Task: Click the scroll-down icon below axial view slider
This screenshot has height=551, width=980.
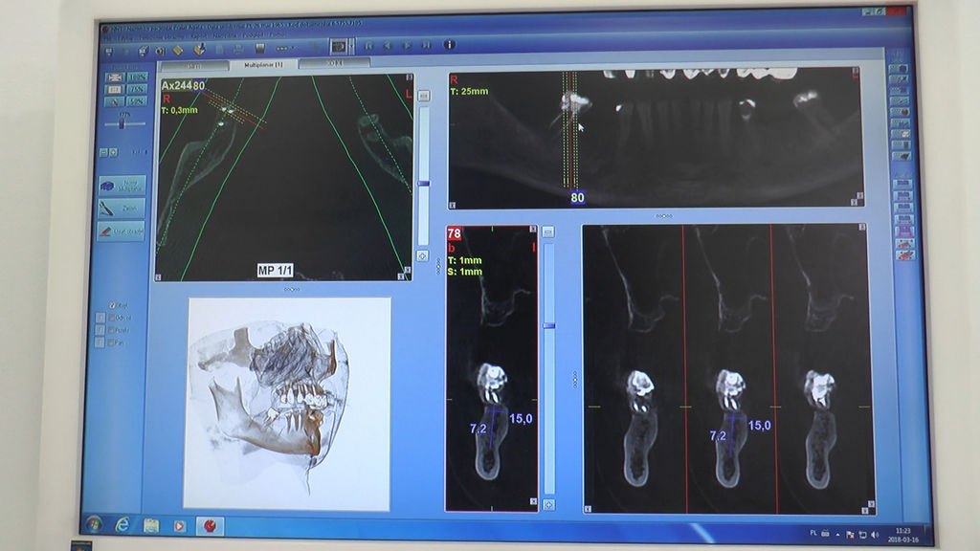Action: pos(422,256)
